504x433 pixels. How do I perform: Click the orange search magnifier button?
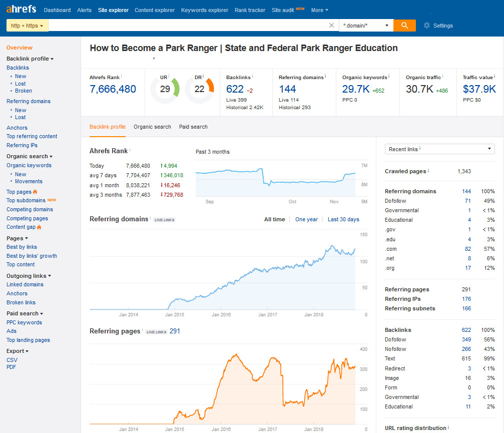(404, 26)
